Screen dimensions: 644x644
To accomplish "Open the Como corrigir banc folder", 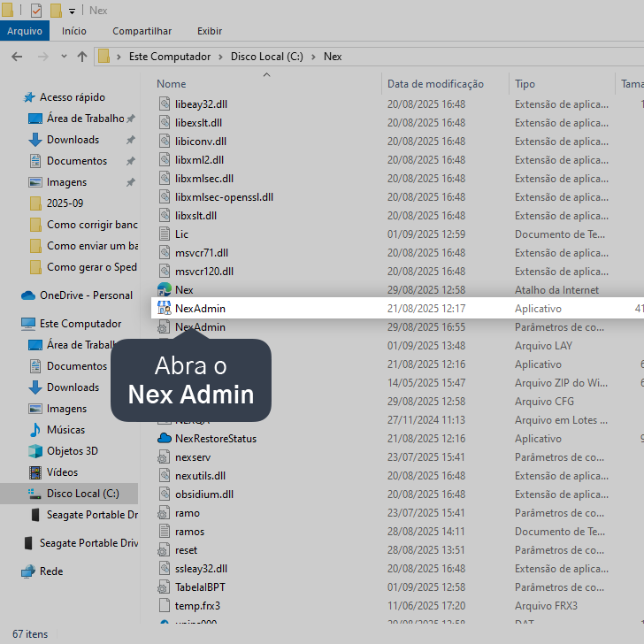I will pos(92,225).
